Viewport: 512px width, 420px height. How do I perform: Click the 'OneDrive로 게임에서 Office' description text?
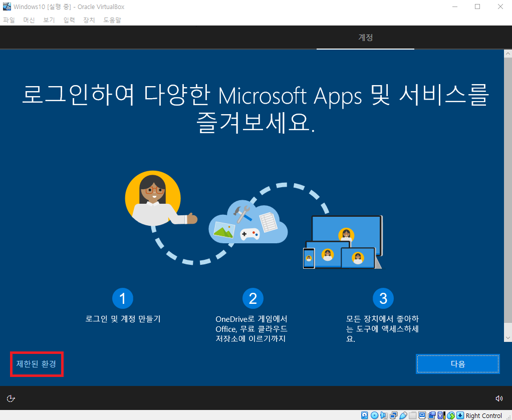(x=251, y=328)
